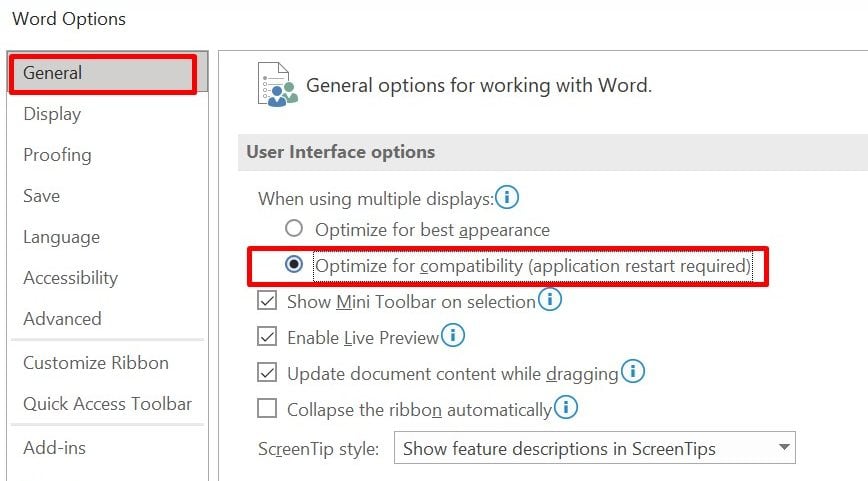This screenshot has width=868, height=481.
Task: Open the ScreenTip style dropdown
Action: click(595, 448)
